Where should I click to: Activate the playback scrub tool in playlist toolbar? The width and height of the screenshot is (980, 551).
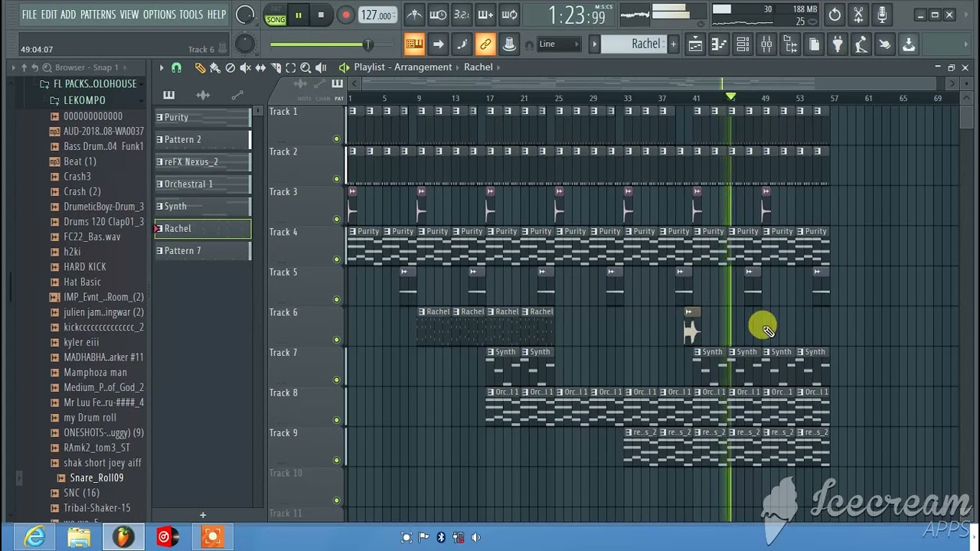321,67
